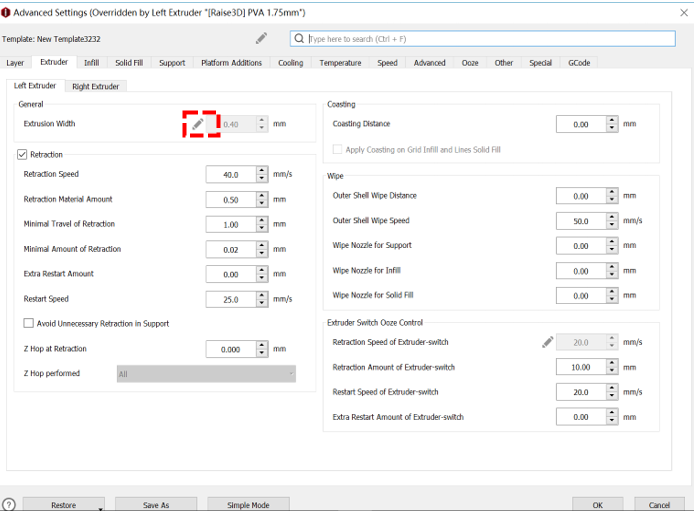Screen dimensions: 698x511
Task: Click the pencil icon beside Extrusion Width
Action: tap(199, 124)
